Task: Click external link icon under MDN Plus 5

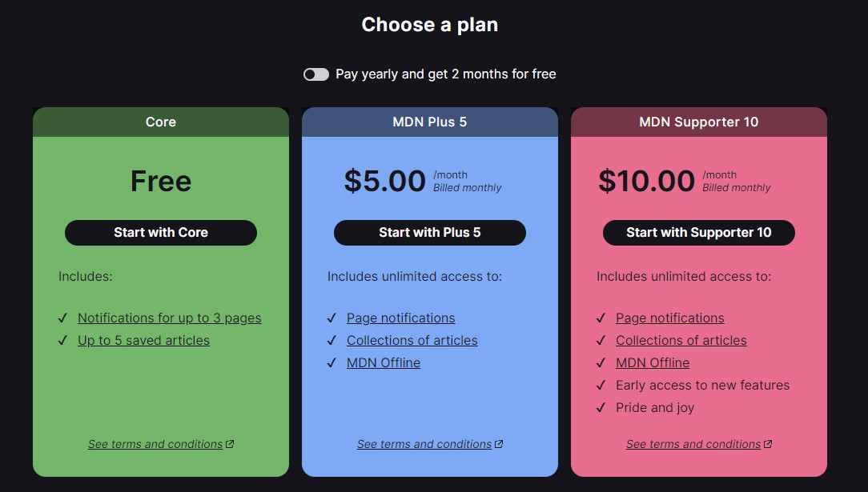Action: 500,444
